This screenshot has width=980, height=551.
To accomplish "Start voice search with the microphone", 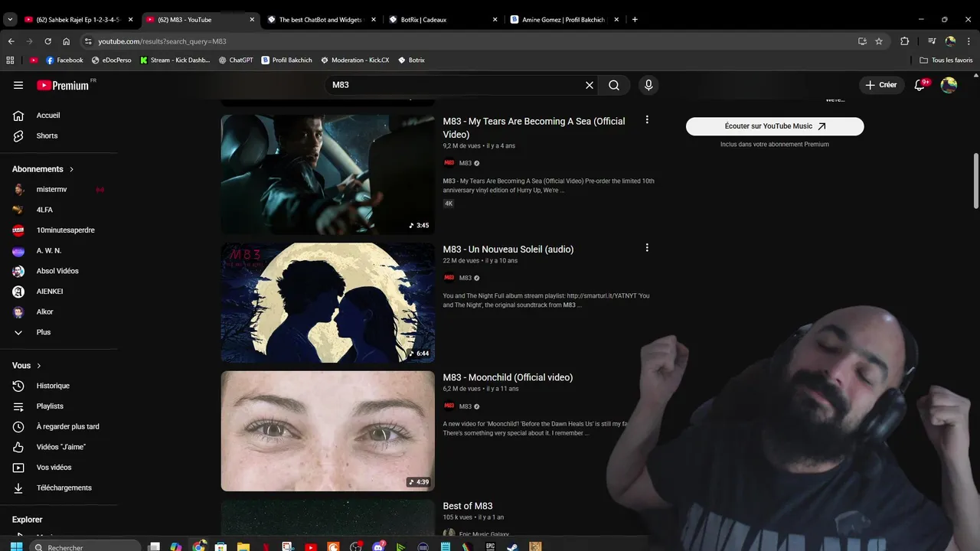I will coord(648,85).
